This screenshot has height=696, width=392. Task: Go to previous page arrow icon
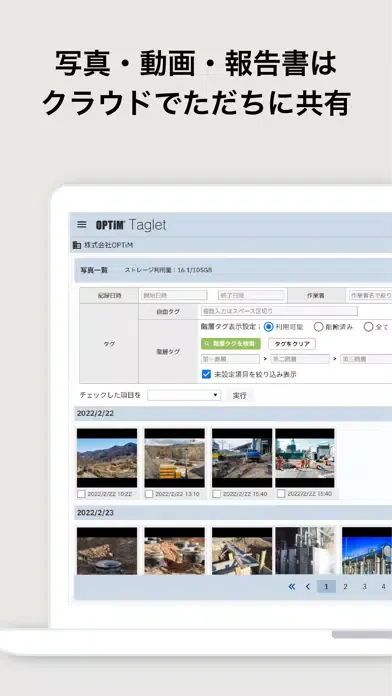(x=308, y=586)
